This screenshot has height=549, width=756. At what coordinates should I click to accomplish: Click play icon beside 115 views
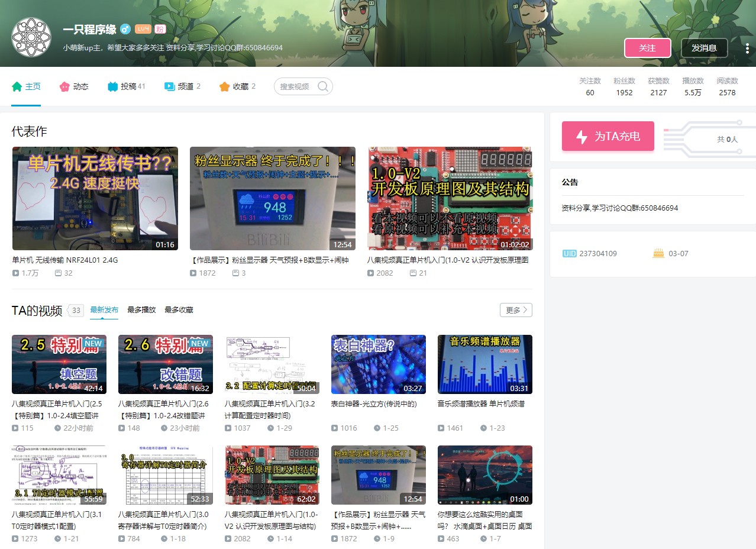(15, 428)
